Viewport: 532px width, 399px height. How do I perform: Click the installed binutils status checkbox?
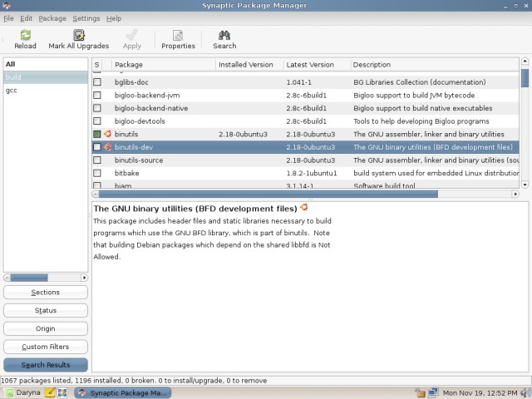[97, 134]
